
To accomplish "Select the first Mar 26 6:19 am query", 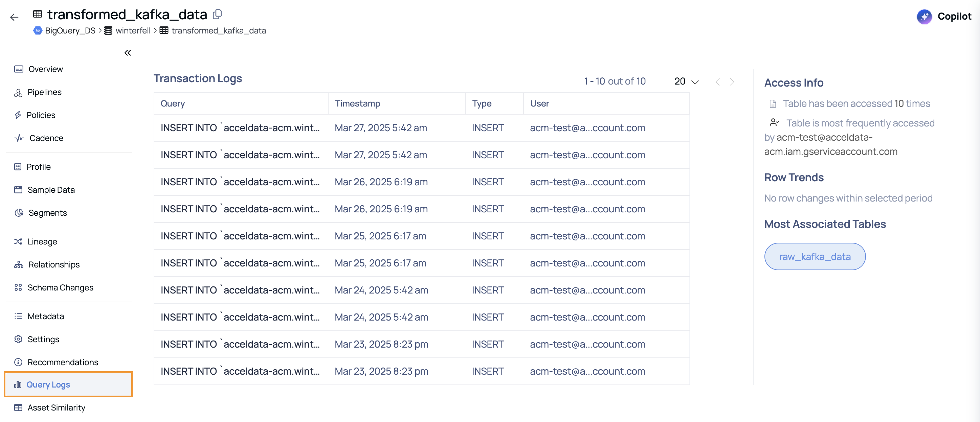I will coord(240,182).
